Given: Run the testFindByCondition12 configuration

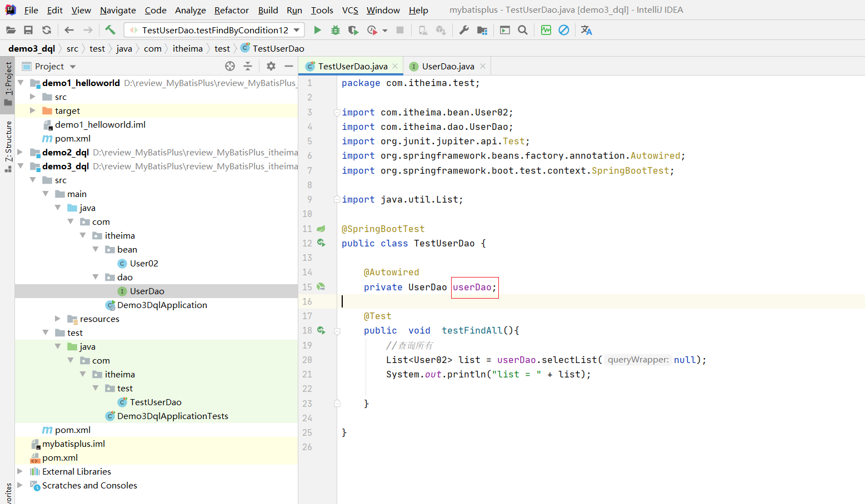Looking at the screenshot, I should pos(317,30).
